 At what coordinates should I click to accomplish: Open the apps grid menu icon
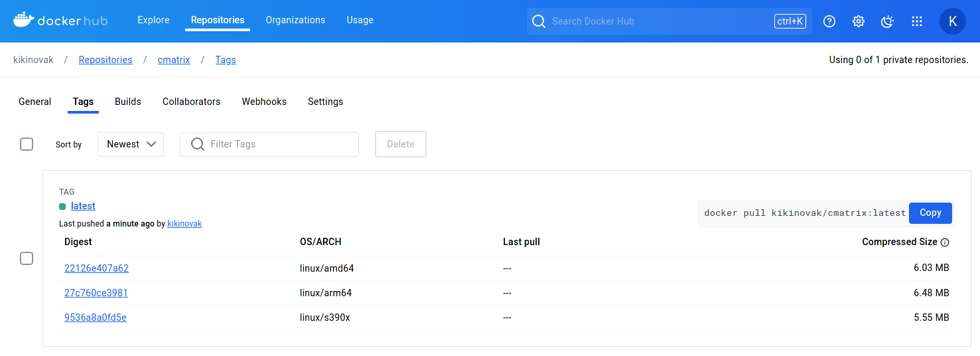click(917, 21)
